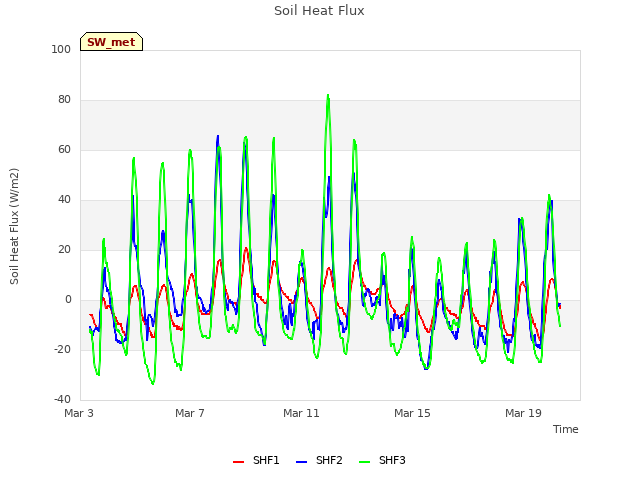Viewport: 640px width, 480px height.
Task: Click the blue SHF2 legend color line
Action: (x=301, y=462)
